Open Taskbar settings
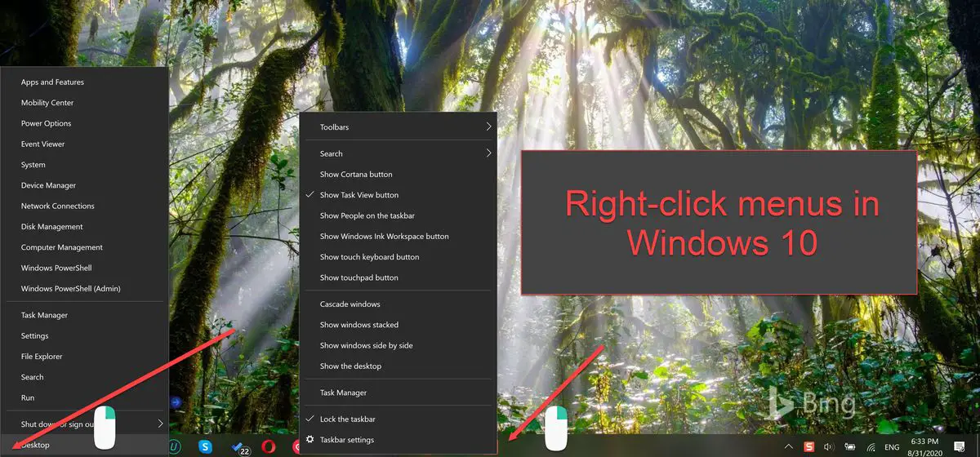Viewport: 980px width, 457px height. pos(398,440)
